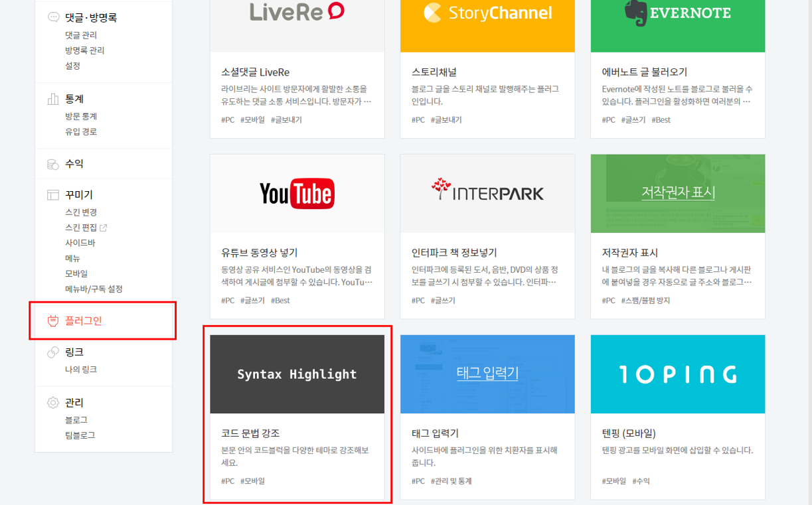The width and height of the screenshot is (812, 505).
Task: Open 팀블로그 under 관리
Action: (80, 435)
